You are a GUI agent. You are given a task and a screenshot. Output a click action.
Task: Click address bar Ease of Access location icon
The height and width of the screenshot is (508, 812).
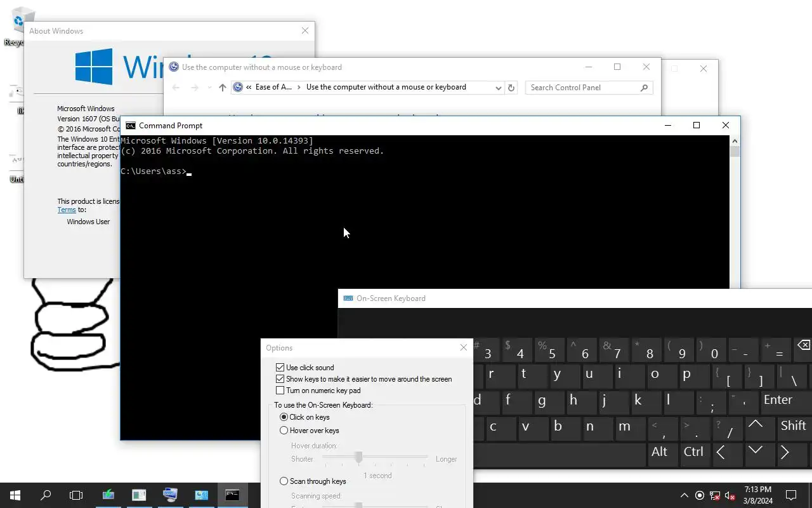pos(238,88)
